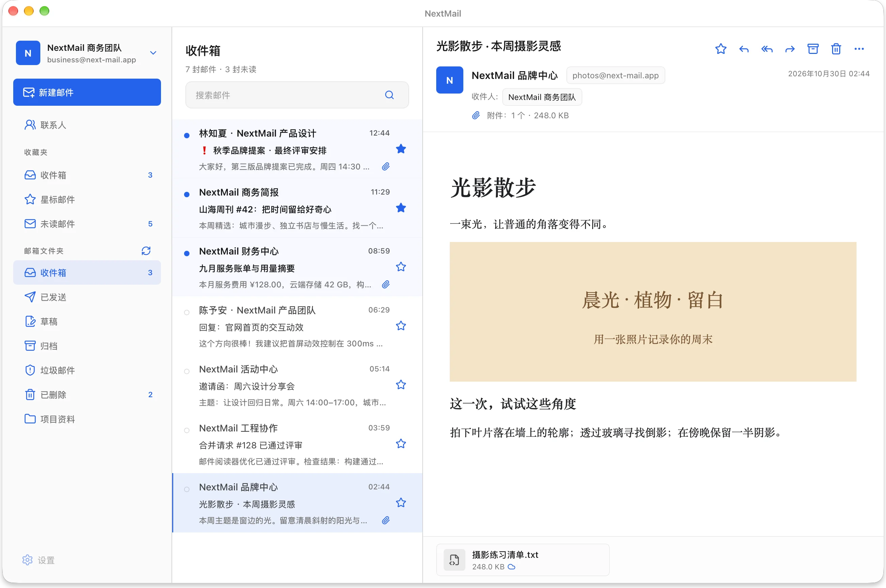Screen dimensions: 886x588
Task: Click the 新建邮件 compose button
Action: coord(87,92)
